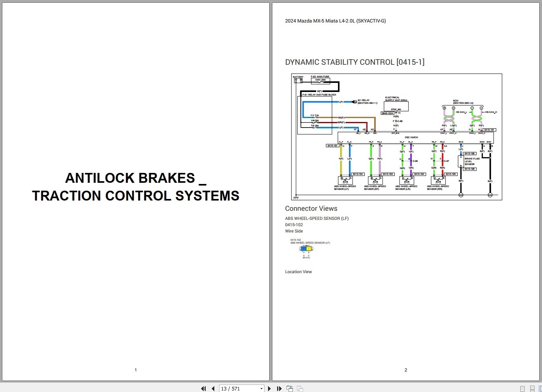The height and width of the screenshot is (392, 542).
Task: Click the Connector Views heading
Action: 311,208
